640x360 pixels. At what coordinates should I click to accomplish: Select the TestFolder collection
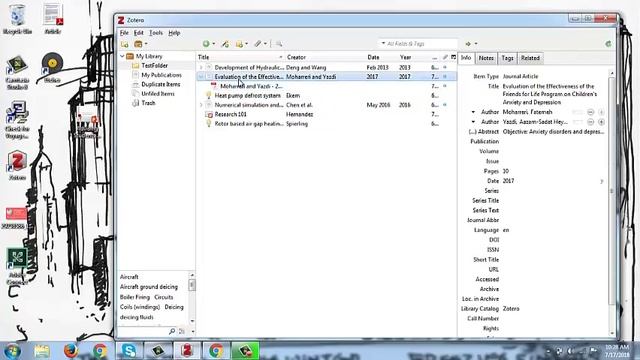coord(154,65)
